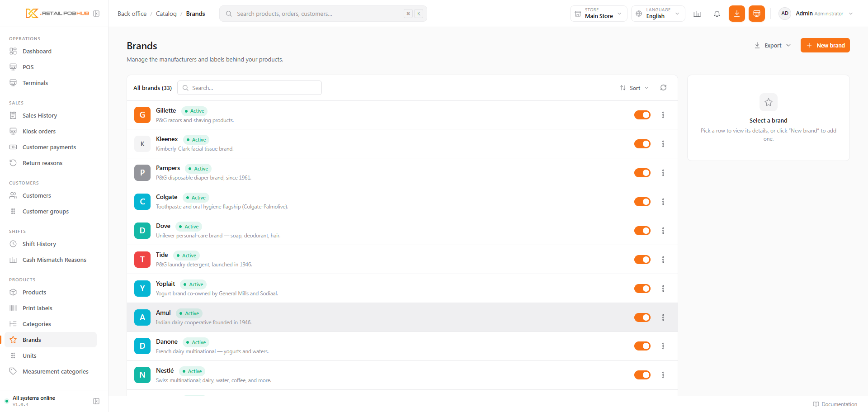
Task: Open the analytics bar chart icon in header
Action: [697, 14]
